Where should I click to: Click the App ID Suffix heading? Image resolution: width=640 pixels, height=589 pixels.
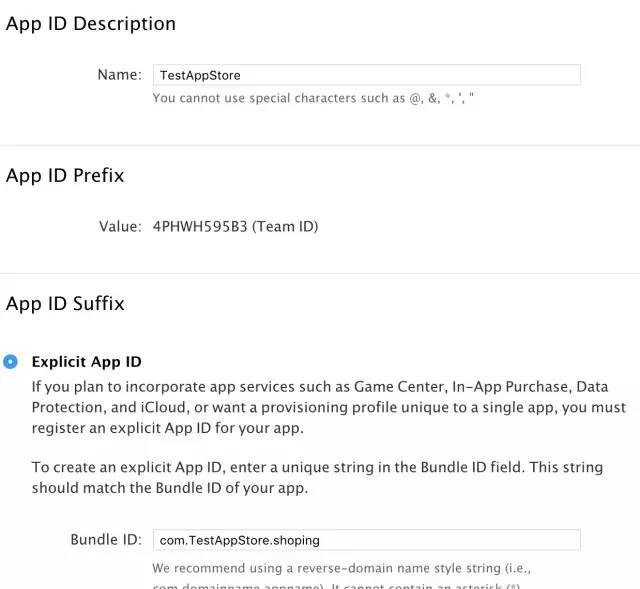coord(65,304)
